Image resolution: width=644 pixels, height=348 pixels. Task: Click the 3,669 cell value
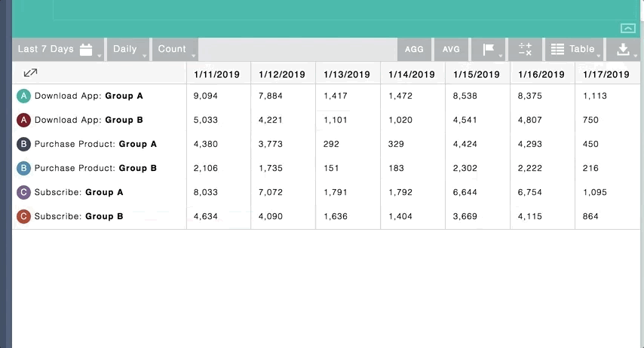coord(465,216)
